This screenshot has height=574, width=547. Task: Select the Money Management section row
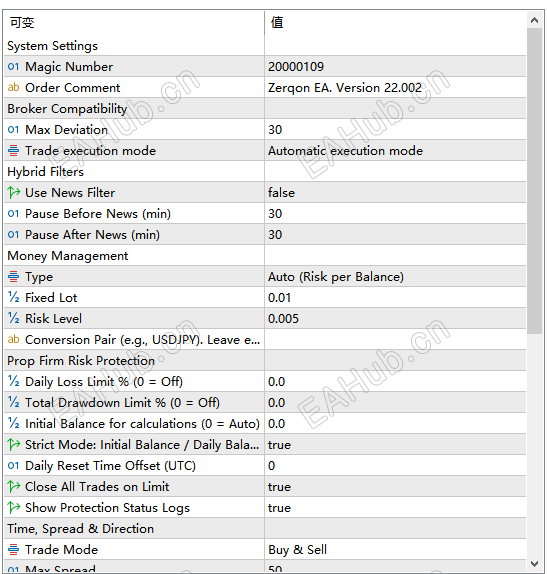tap(265, 256)
